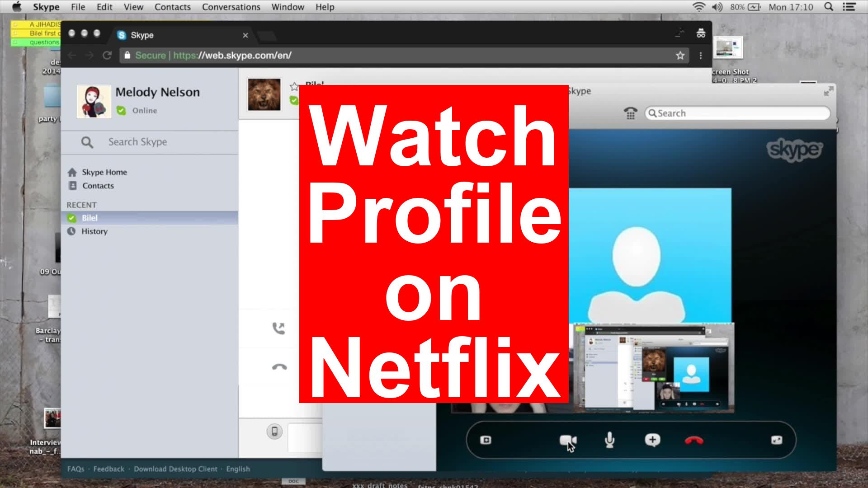Click Melody Nelson's green Online status indicator
The width and height of the screenshot is (868, 488).
tap(120, 110)
